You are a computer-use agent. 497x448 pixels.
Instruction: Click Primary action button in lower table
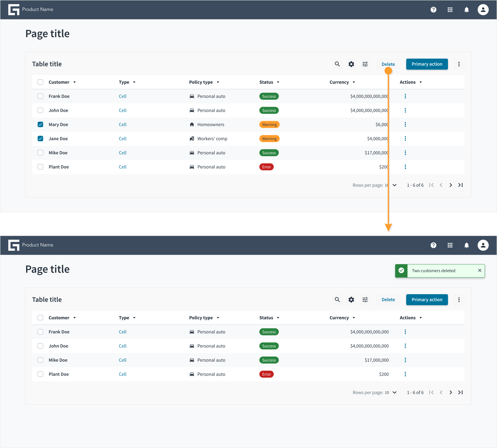pyautogui.click(x=427, y=300)
